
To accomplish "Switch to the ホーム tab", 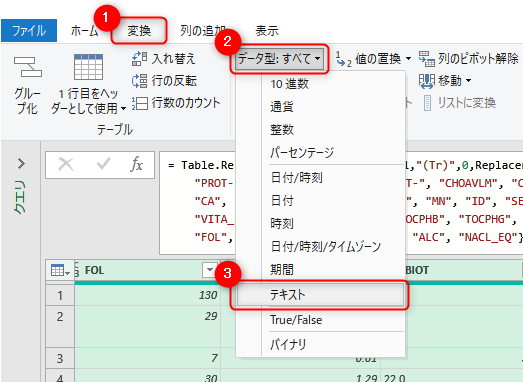I will pyautogui.click(x=85, y=31).
